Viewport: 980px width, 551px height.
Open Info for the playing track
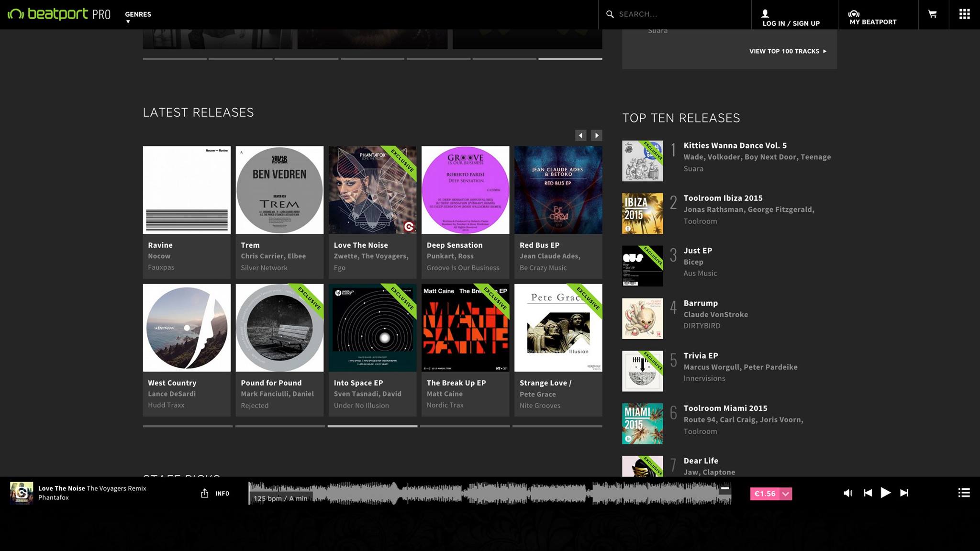pos(222,494)
